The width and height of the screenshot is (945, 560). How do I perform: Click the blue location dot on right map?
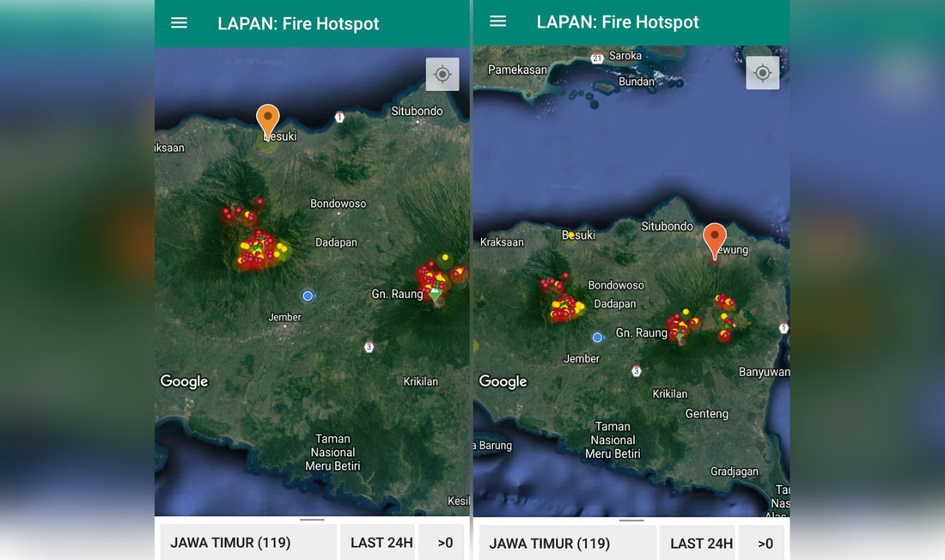click(597, 338)
